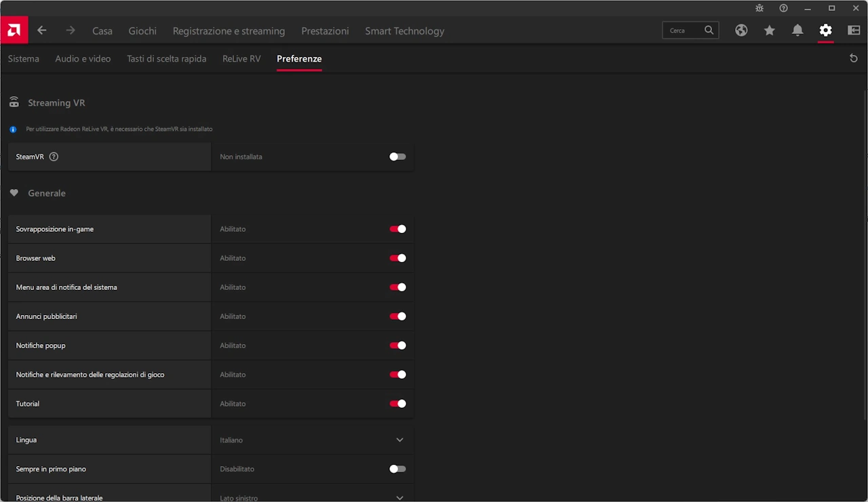This screenshot has height=502, width=868.
Task: Disable Sovrapposizione in-game toggle
Action: coord(397,229)
